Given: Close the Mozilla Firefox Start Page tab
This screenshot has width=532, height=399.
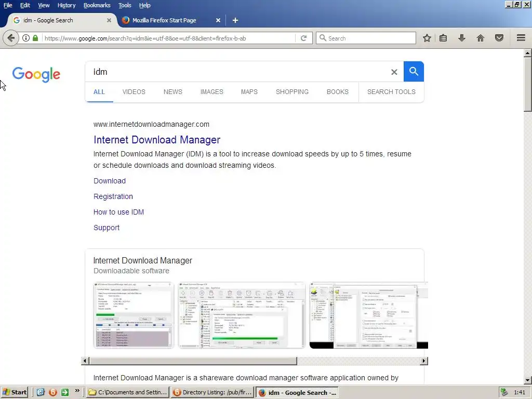Looking at the screenshot, I should point(218,20).
